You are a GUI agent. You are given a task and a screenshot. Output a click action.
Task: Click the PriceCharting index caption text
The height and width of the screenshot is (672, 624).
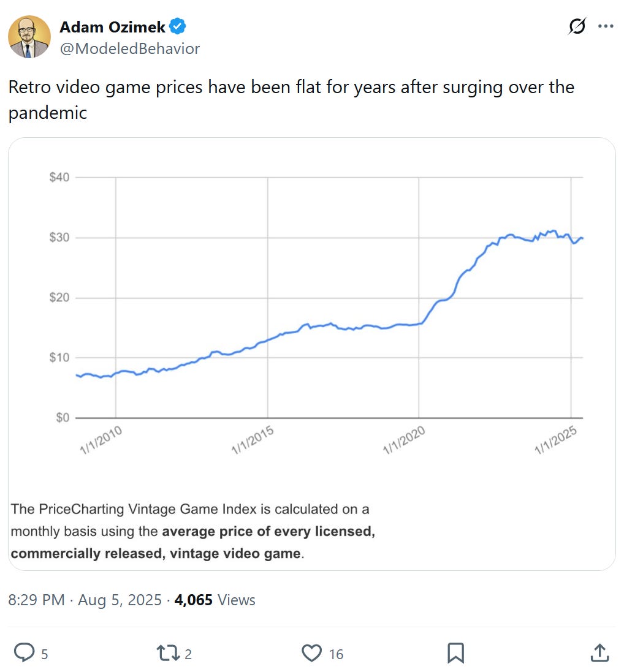point(193,532)
